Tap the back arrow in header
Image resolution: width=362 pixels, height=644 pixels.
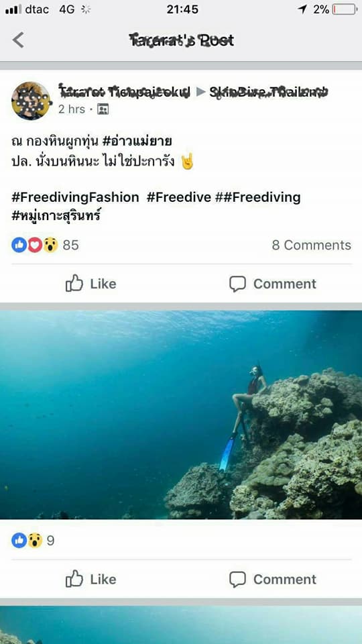click(17, 40)
